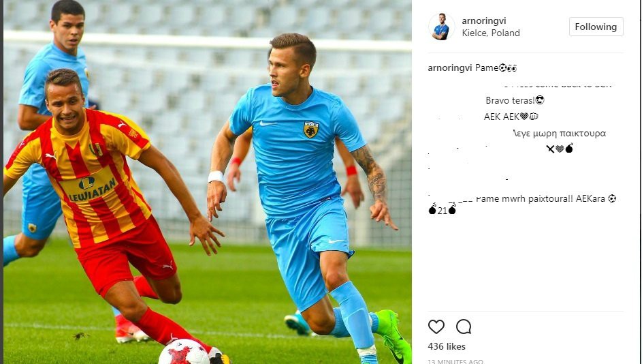644x364 pixels.
Task: Like the post with the heart icon
Action: pos(436,327)
